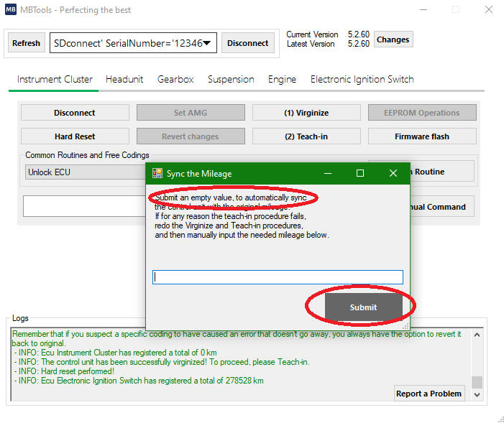The image size is (504, 423).
Task: Minimize the Sync the Mileage dialog
Action: 327,173
